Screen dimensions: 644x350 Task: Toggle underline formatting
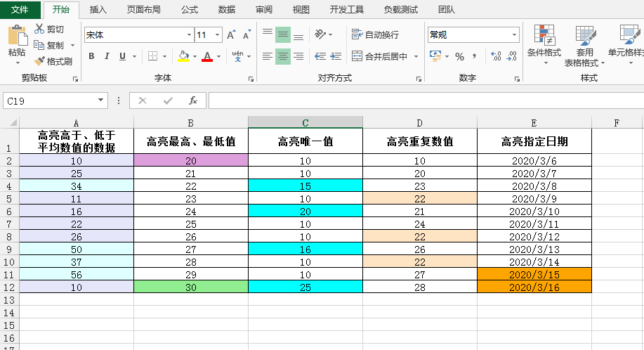(122, 56)
